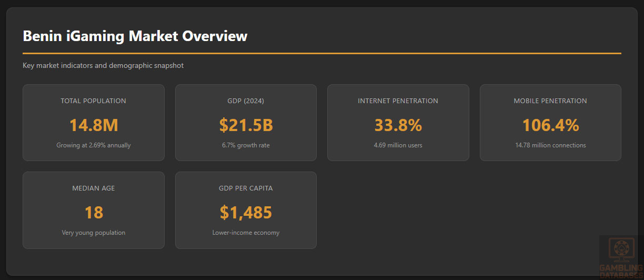Image resolution: width=644 pixels, height=280 pixels.
Task: Click the Mobile Penetration card label
Action: 550,101
